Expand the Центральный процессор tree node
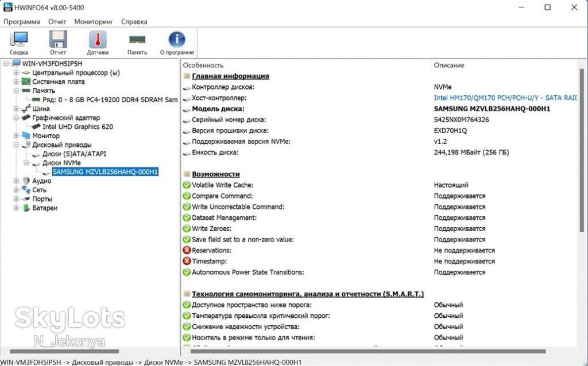The width and height of the screenshot is (588, 366). point(16,73)
